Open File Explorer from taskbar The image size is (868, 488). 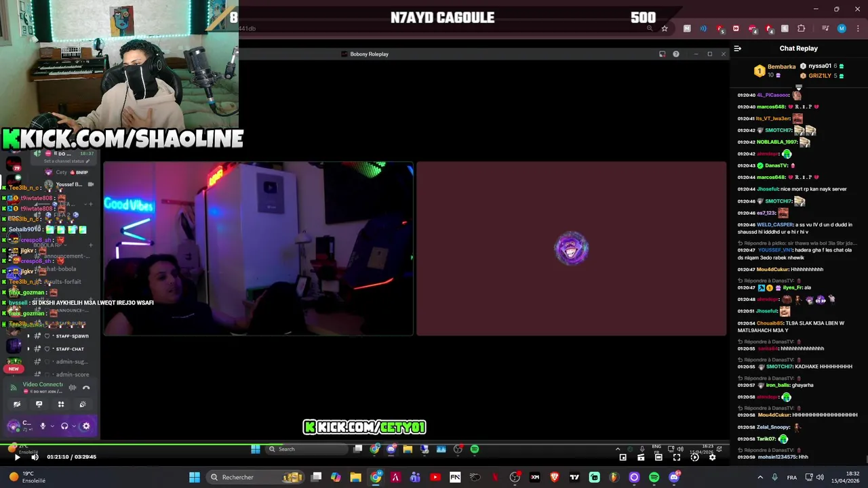coord(355,477)
